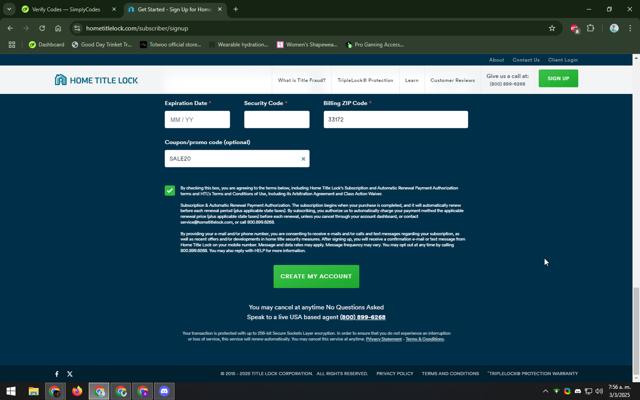Viewport: 640px width, 400px height.
Task: Open the Contact Us link
Action: (526, 60)
